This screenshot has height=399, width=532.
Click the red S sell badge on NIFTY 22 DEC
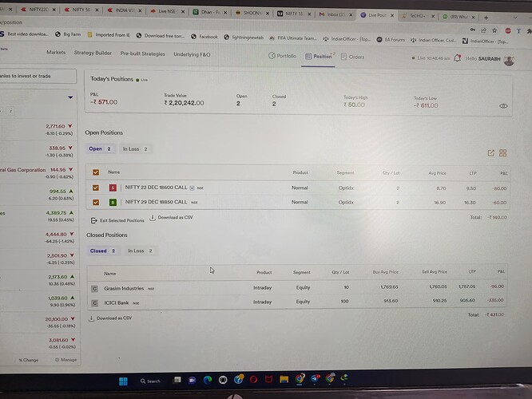113,188
